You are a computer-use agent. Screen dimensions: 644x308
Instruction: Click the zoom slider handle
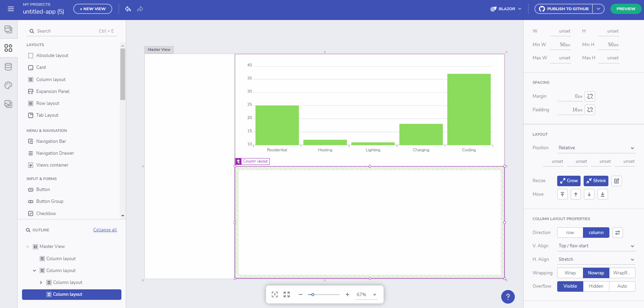[x=313, y=295]
